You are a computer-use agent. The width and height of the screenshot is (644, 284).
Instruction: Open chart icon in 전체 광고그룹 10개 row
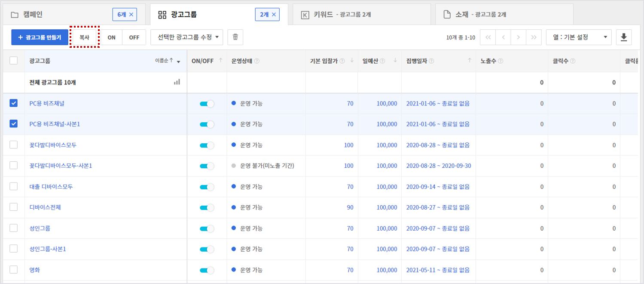(x=177, y=82)
